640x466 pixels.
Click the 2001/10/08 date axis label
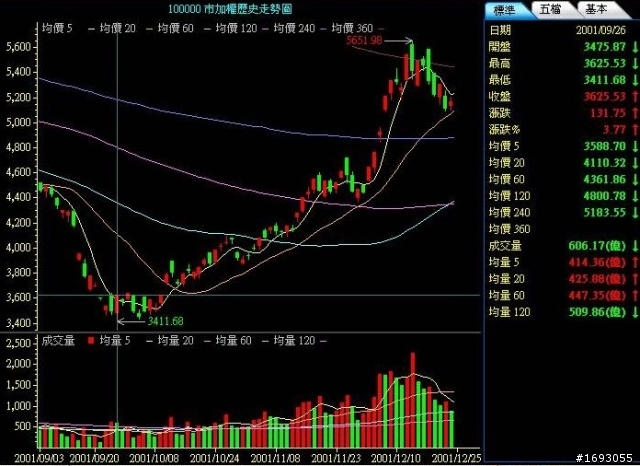[154, 458]
